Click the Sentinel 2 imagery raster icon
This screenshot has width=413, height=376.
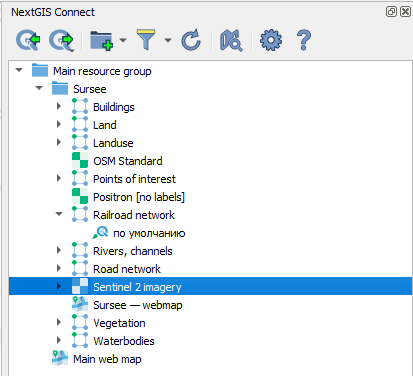[x=80, y=286]
